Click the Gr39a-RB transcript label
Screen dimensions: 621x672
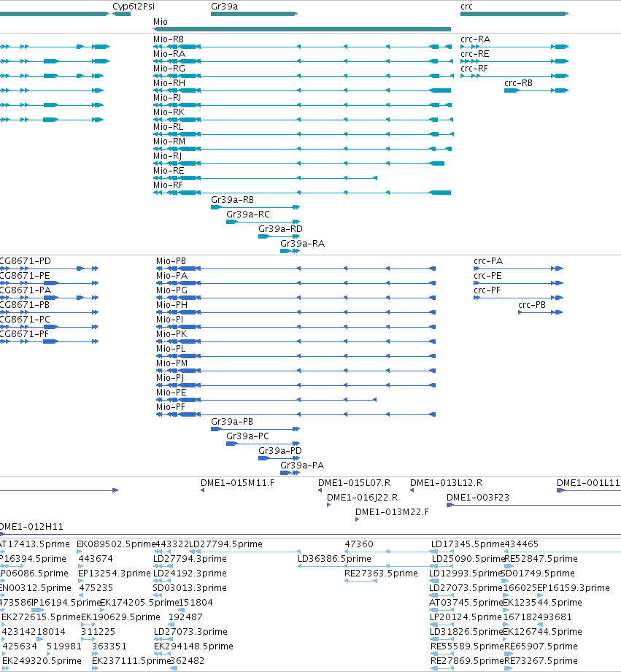pyautogui.click(x=232, y=200)
